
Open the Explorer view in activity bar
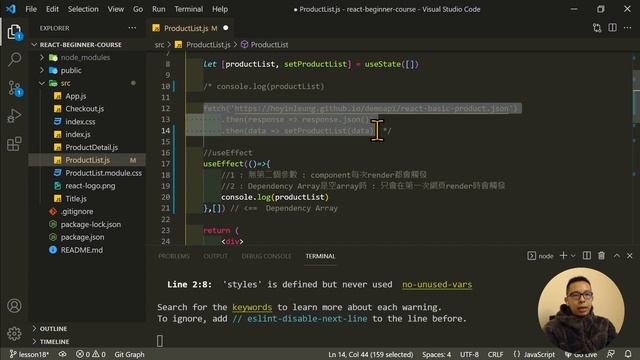pos(14,32)
